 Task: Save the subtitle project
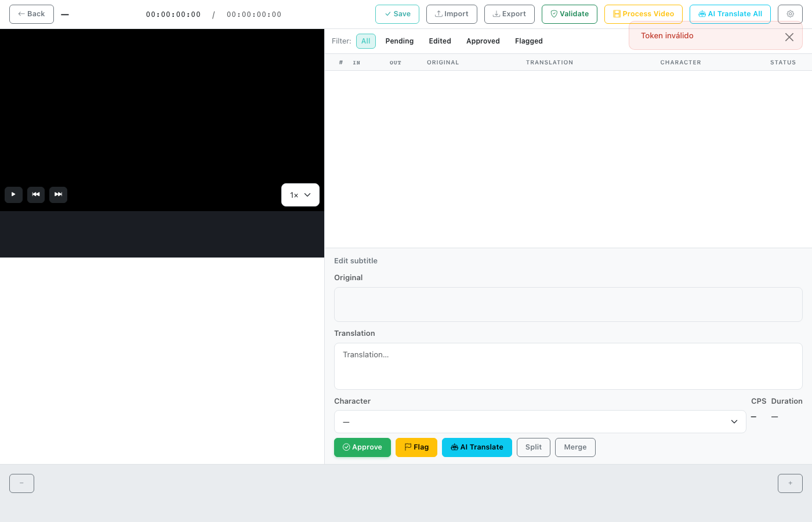(397, 14)
